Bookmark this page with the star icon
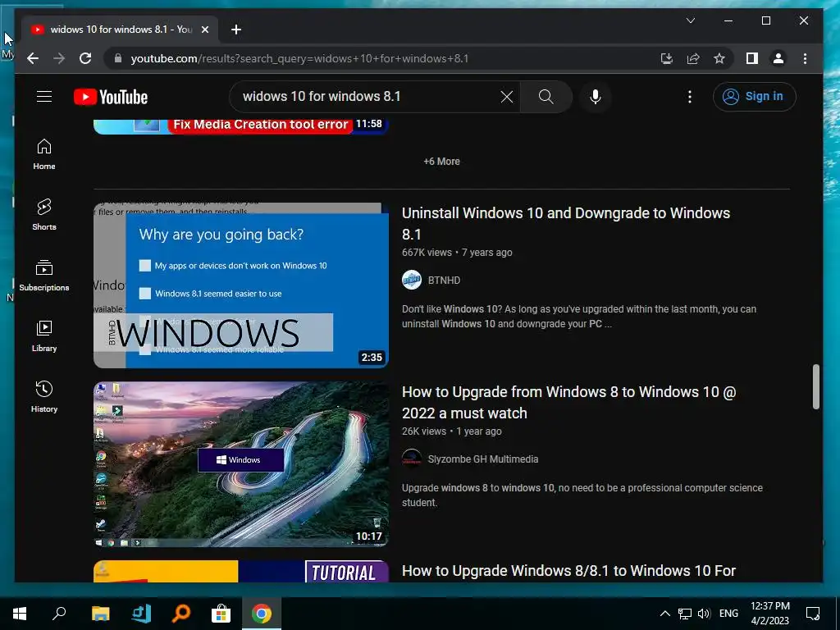The image size is (840, 630). 719,58
